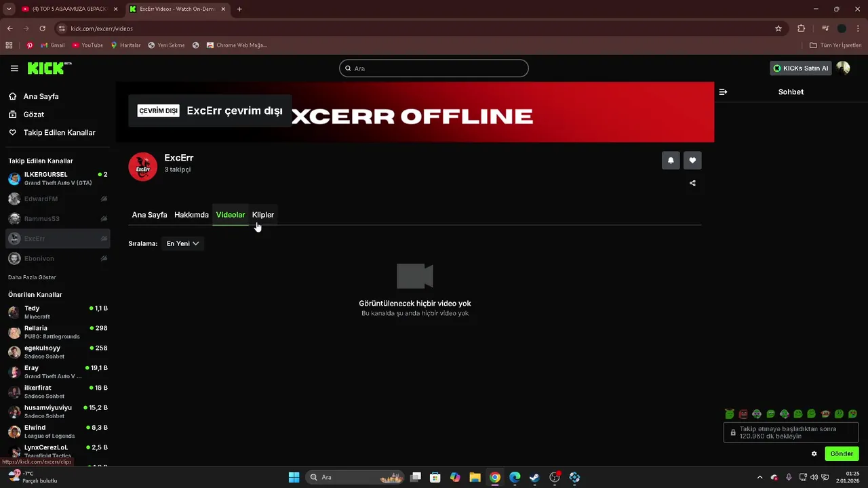The width and height of the screenshot is (868, 488).
Task: Open Chrome apps grid in bookmarks bar
Action: (x=9, y=45)
